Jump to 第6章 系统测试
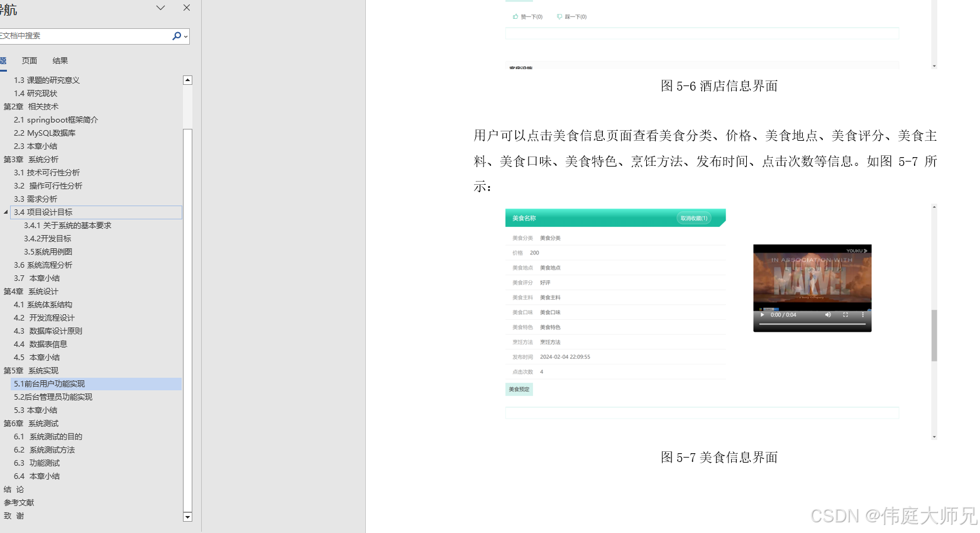 point(31,423)
